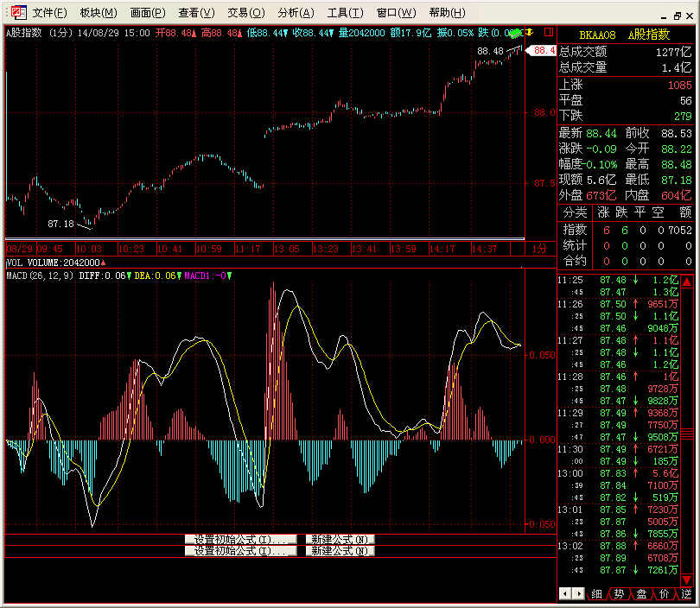Click the 统计 row in the category table

point(625,246)
